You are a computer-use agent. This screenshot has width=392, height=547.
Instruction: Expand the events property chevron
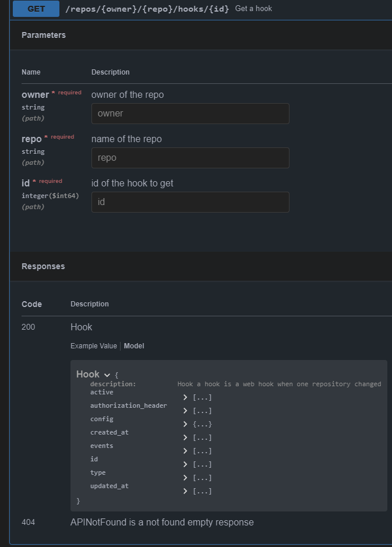point(185,451)
